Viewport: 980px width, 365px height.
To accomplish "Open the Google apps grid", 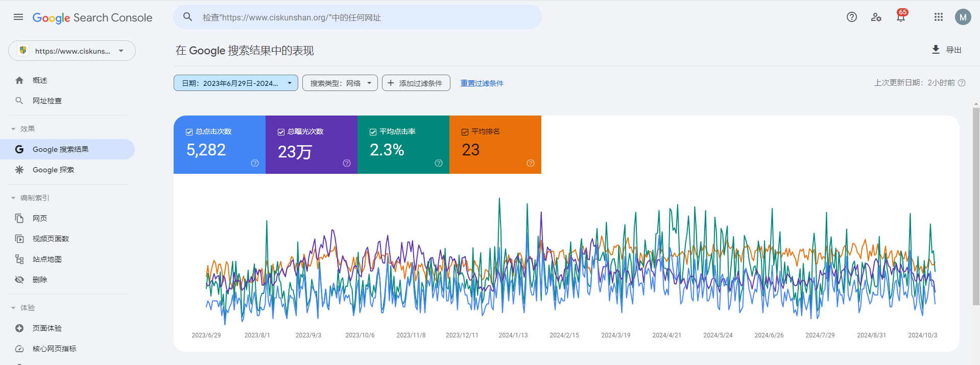I will (x=939, y=17).
